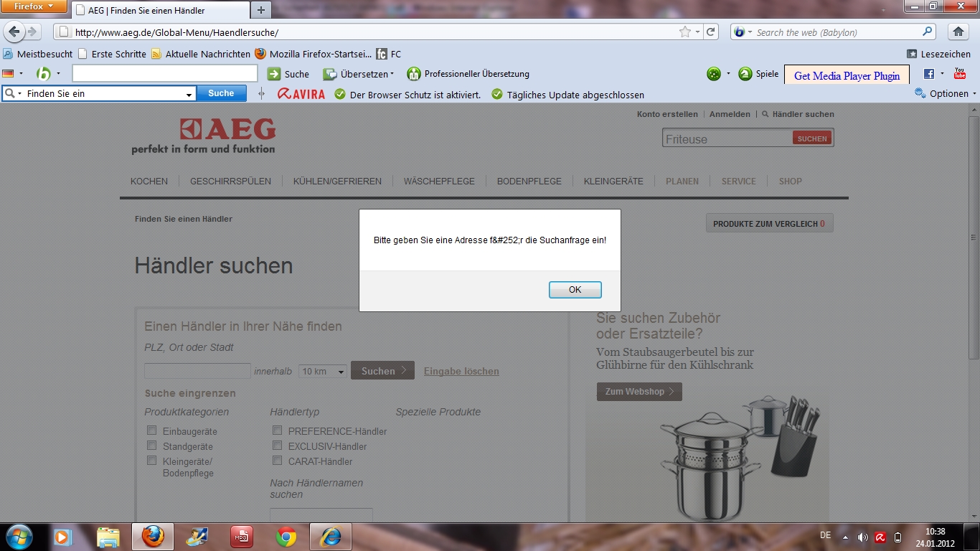Image resolution: width=980 pixels, height=551 pixels.
Task: Open the FC bookmark
Action: coord(389,54)
